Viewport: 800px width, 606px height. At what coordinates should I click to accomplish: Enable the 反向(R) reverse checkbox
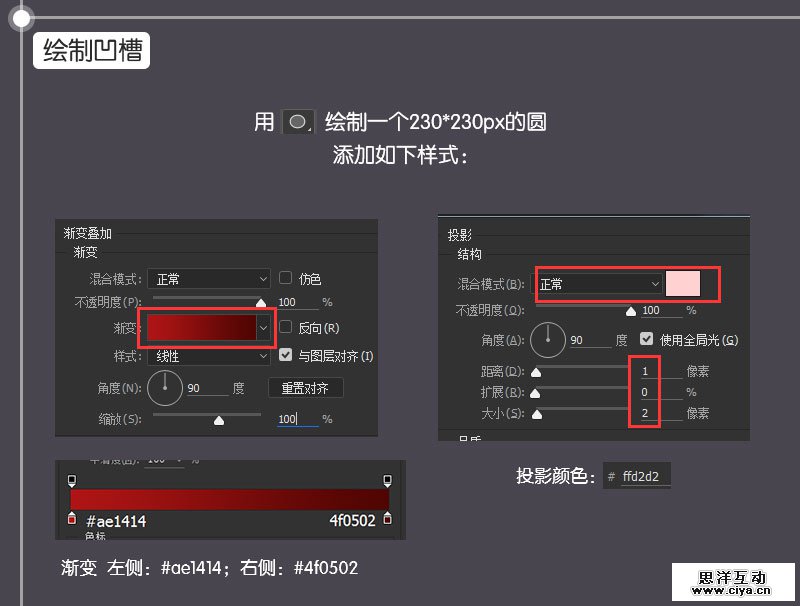point(286,327)
